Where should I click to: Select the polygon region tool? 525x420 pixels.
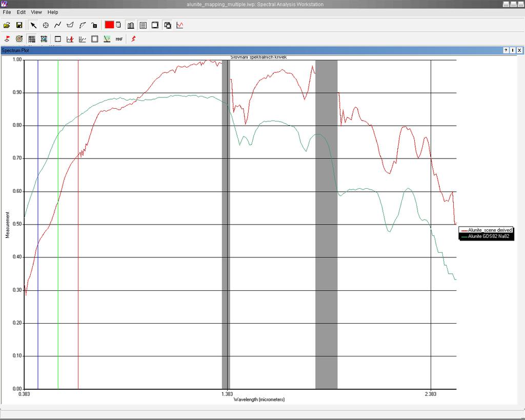[70, 25]
